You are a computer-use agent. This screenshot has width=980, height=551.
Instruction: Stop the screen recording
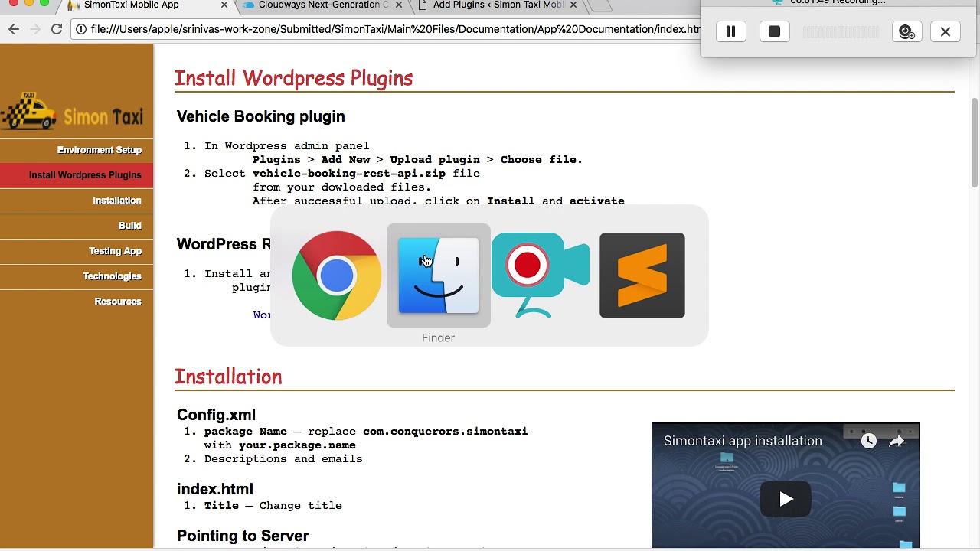click(x=774, y=31)
